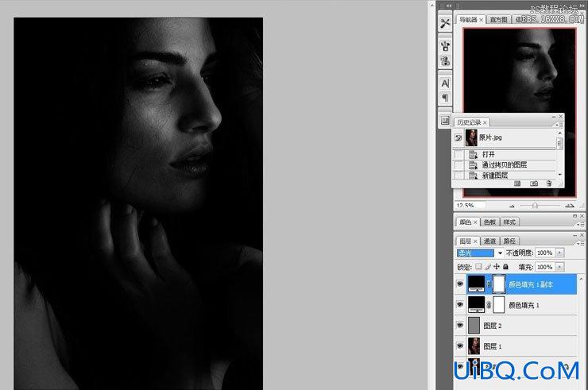Select the 打开 history state
Screen dimensions: 588x390
point(505,154)
